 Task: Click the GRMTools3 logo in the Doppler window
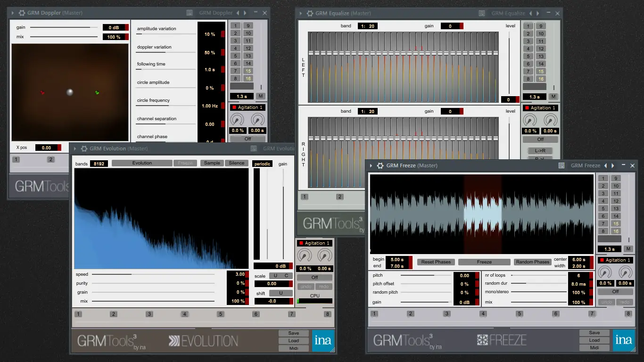point(40,187)
